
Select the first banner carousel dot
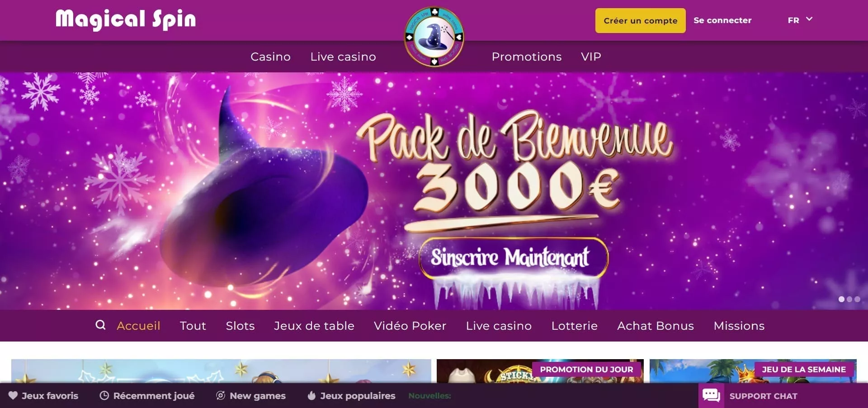pos(841,299)
